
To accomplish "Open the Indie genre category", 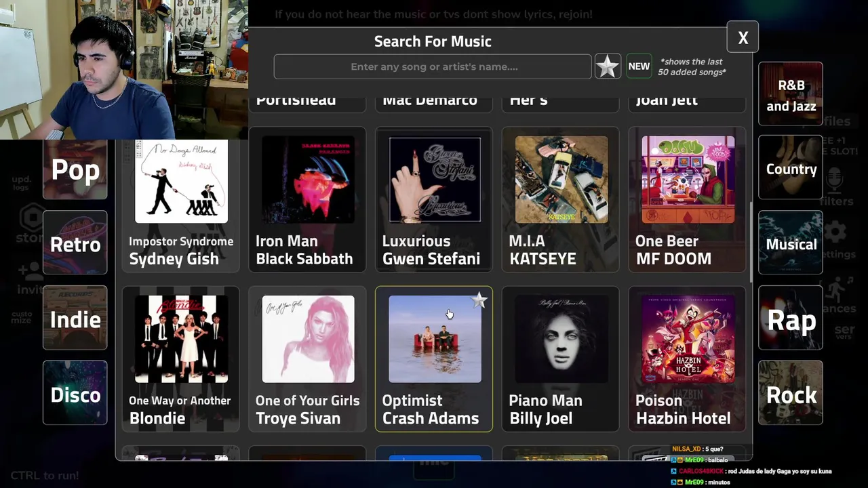I will pos(75,319).
